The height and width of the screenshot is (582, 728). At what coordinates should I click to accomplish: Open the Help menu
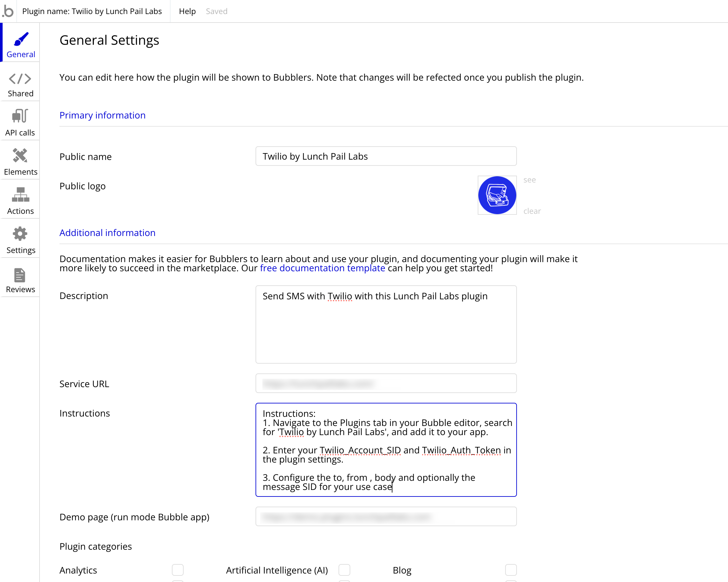tap(187, 11)
